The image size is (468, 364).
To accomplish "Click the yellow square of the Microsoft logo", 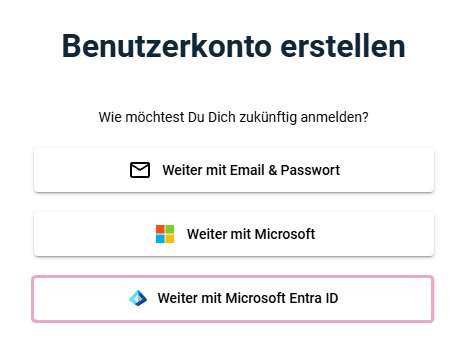I will pyautogui.click(x=170, y=239).
